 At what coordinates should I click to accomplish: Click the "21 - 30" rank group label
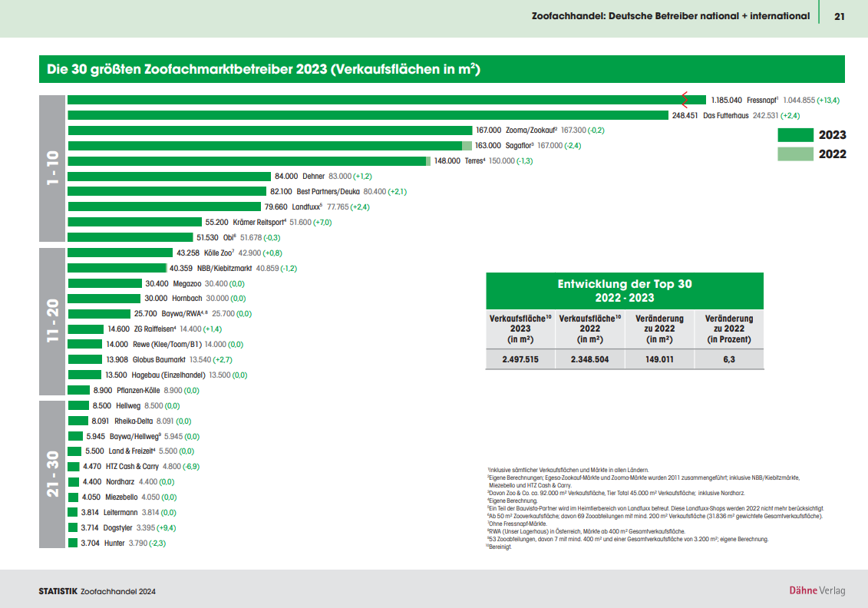point(52,474)
